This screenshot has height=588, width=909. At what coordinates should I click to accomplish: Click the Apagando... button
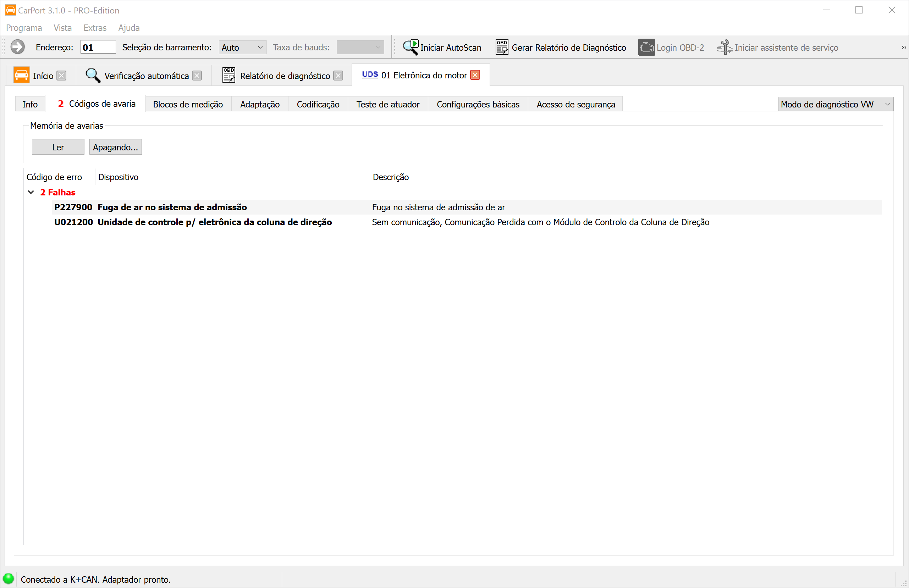[x=115, y=148]
